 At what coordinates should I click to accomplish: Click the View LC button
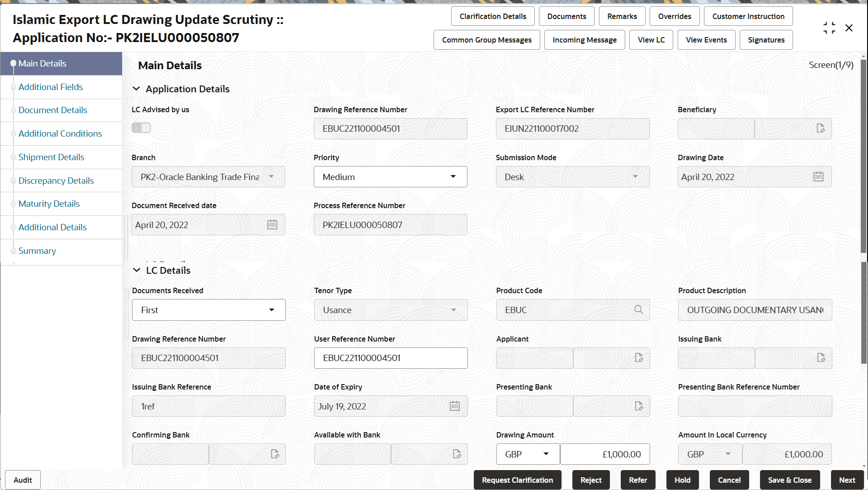(651, 40)
